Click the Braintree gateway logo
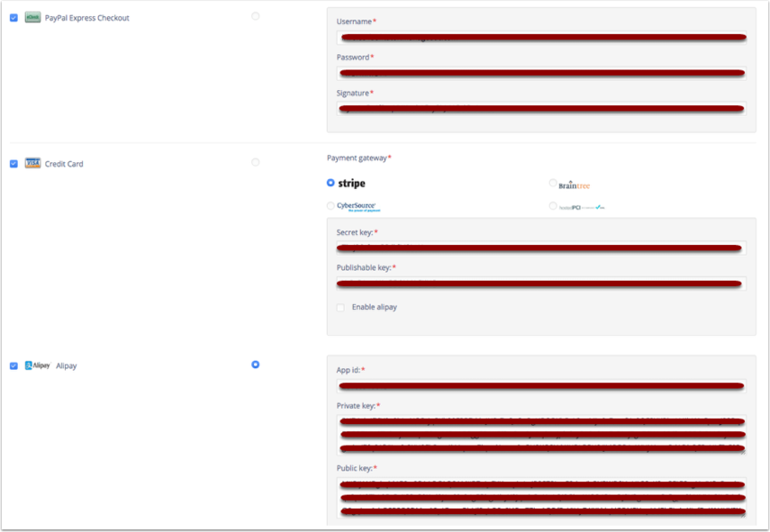 tap(574, 185)
